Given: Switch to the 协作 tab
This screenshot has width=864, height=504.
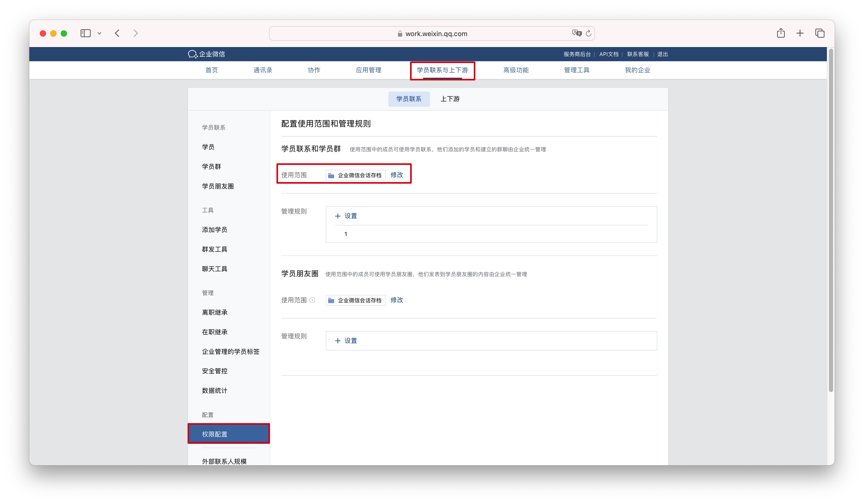Looking at the screenshot, I should [314, 70].
